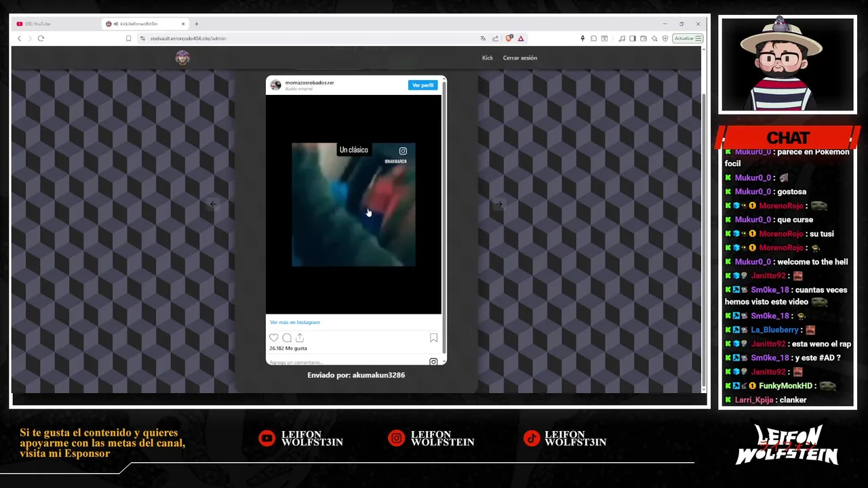Click the FunkyMonkHD chat username
This screenshot has width=868, height=488.
click(785, 386)
